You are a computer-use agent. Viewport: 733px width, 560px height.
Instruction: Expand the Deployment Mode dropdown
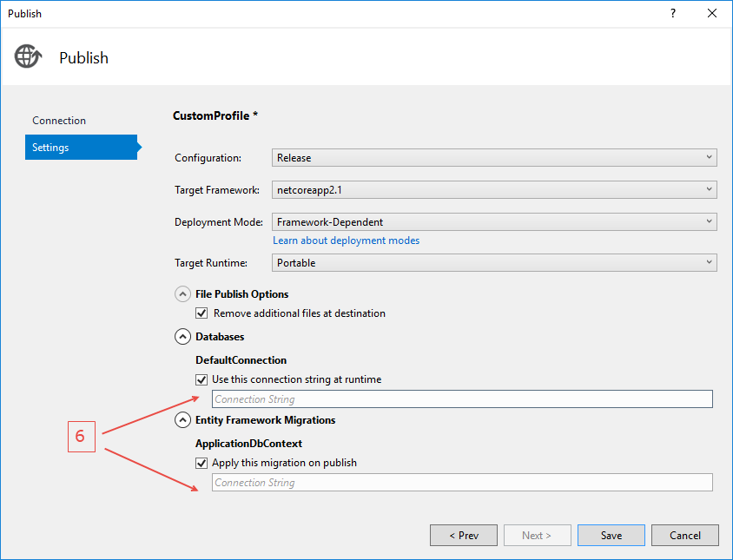(x=494, y=222)
